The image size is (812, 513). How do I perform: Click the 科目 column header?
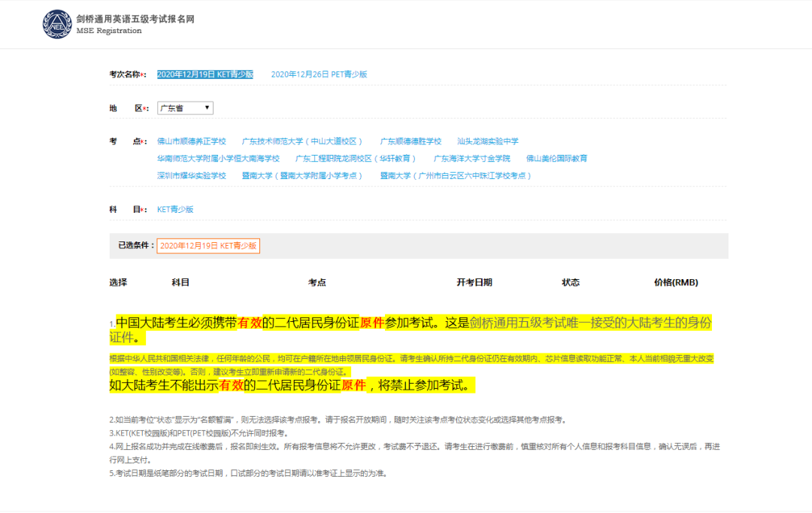[180, 282]
